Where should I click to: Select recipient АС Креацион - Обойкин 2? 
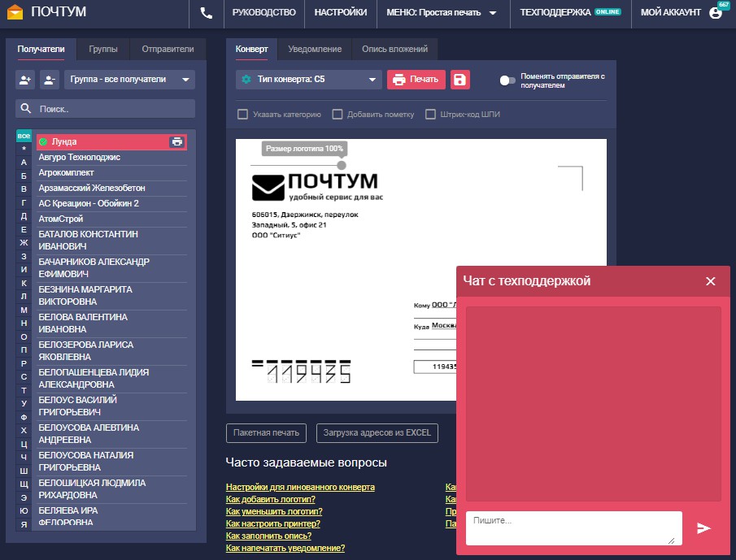[x=111, y=204]
